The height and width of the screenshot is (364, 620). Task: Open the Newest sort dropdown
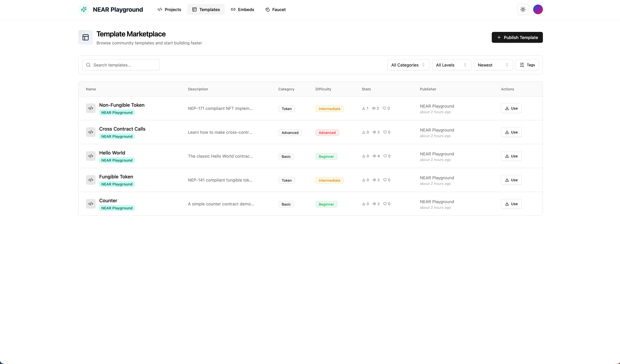tap(493, 65)
